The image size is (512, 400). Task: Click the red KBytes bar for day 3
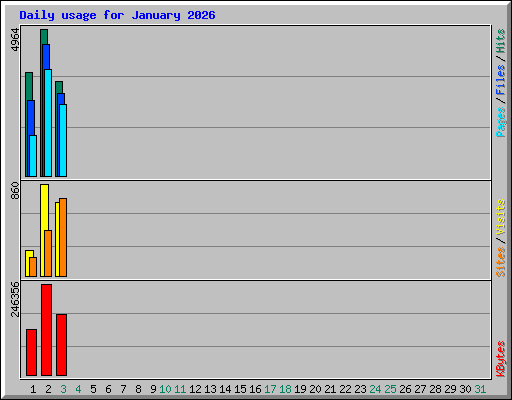point(61,345)
